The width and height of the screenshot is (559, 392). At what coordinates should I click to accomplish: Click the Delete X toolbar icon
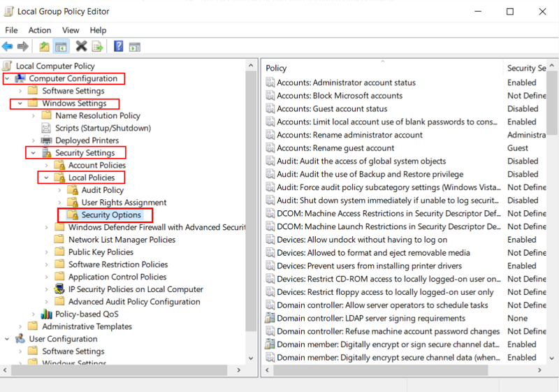pos(81,47)
